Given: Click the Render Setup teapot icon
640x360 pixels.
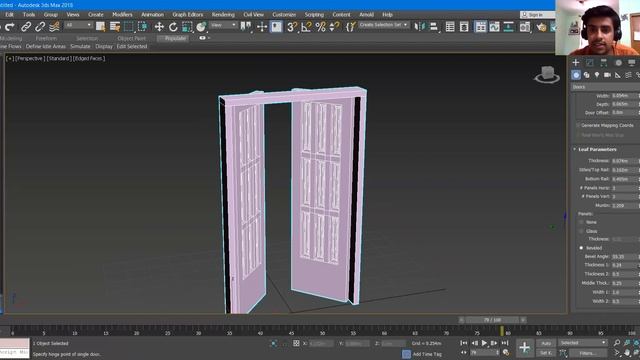Looking at the screenshot, I should pyautogui.click(x=541, y=27).
